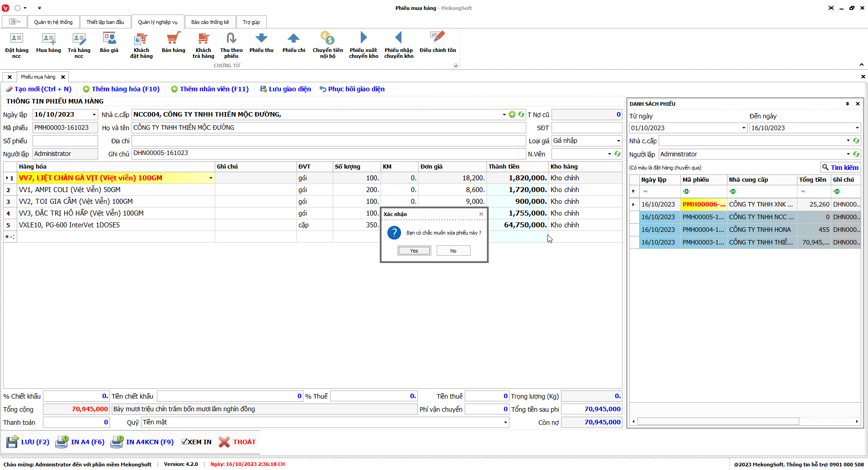The image size is (868, 470).
Task: Click the Số phiếu input field
Action: [x=65, y=141]
